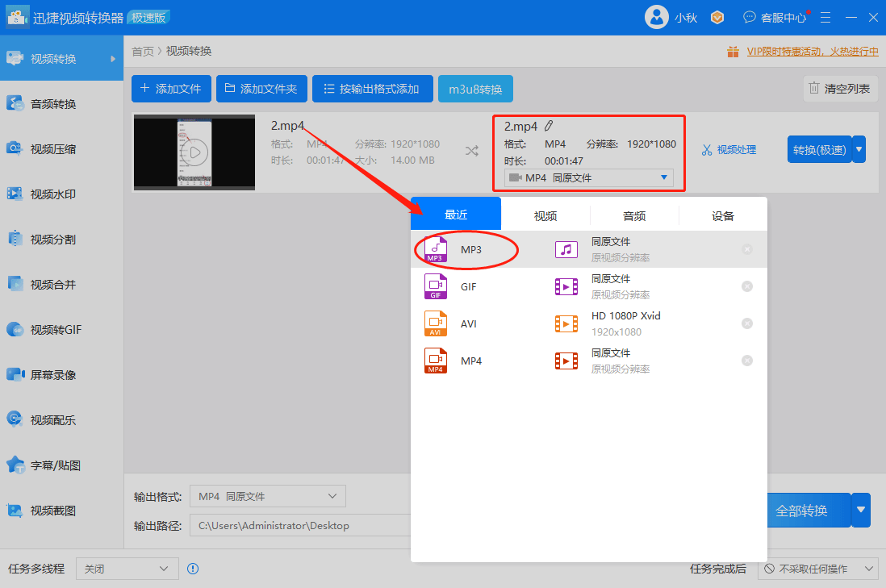
Task: Select the AVI format icon
Action: click(x=436, y=323)
